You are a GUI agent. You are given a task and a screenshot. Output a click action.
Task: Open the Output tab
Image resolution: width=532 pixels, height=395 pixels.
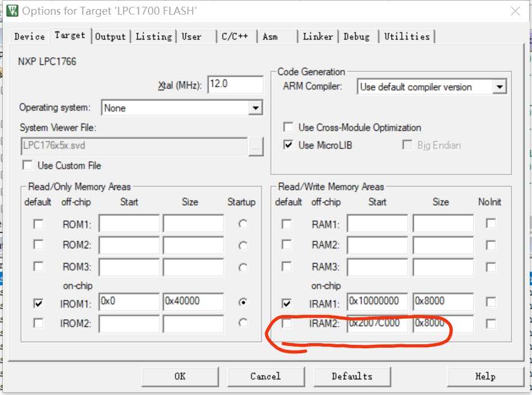click(x=110, y=36)
